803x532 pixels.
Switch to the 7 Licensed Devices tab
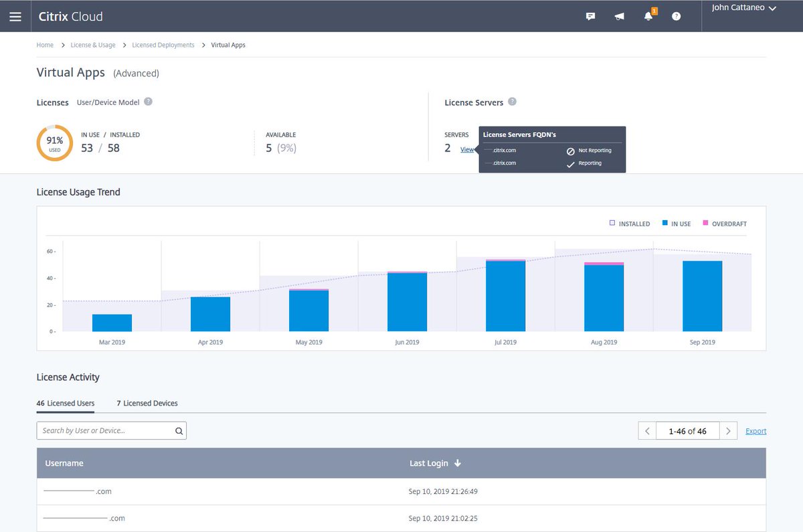pos(147,403)
